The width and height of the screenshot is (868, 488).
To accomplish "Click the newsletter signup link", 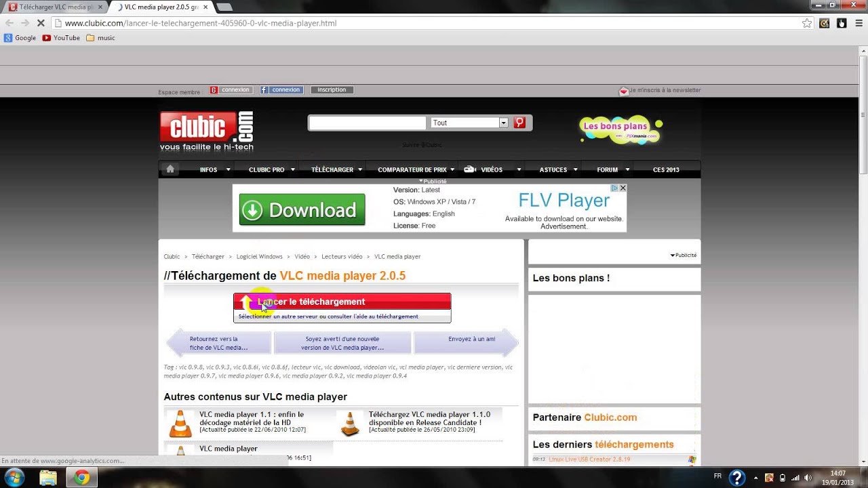I will (660, 90).
